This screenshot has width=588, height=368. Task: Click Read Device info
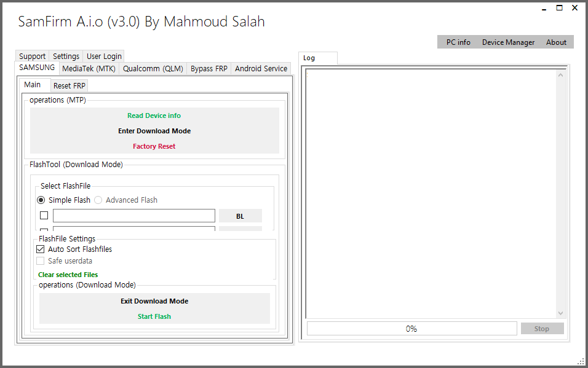coord(154,115)
